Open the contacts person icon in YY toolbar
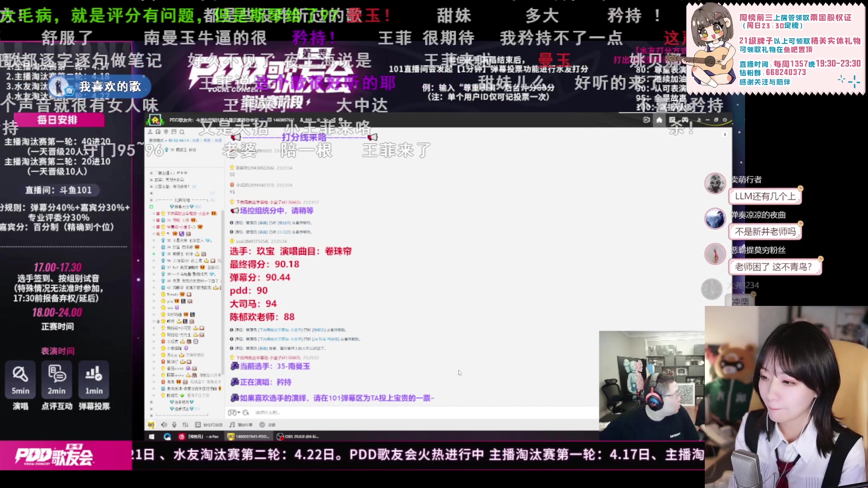The width and height of the screenshot is (868, 488). (x=150, y=132)
